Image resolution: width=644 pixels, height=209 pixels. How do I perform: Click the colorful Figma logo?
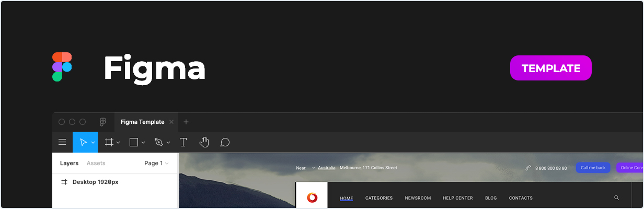click(x=62, y=67)
